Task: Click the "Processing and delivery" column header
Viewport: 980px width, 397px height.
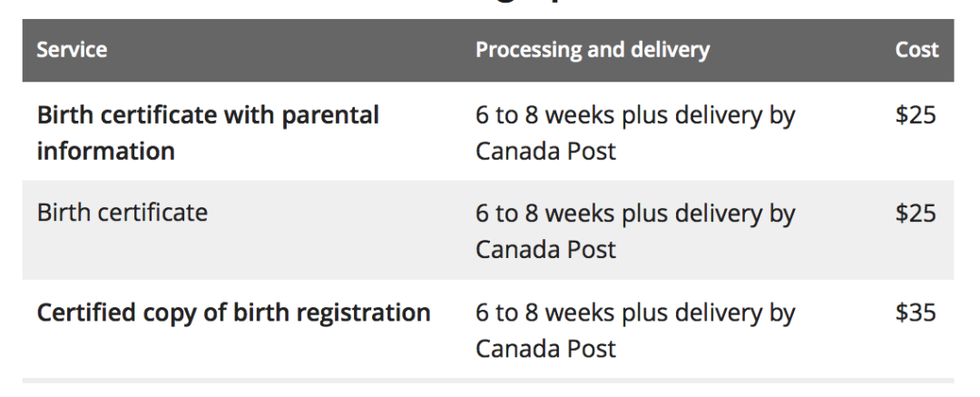Action: pyautogui.click(x=593, y=49)
